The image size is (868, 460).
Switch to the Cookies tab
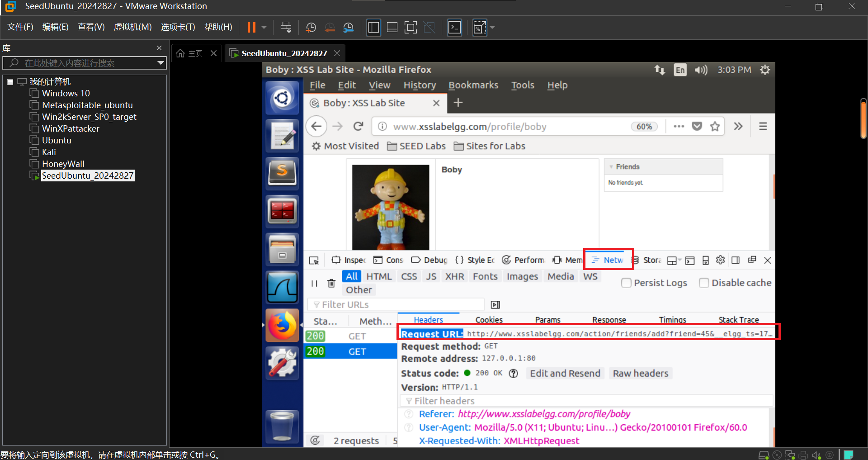pos(489,319)
